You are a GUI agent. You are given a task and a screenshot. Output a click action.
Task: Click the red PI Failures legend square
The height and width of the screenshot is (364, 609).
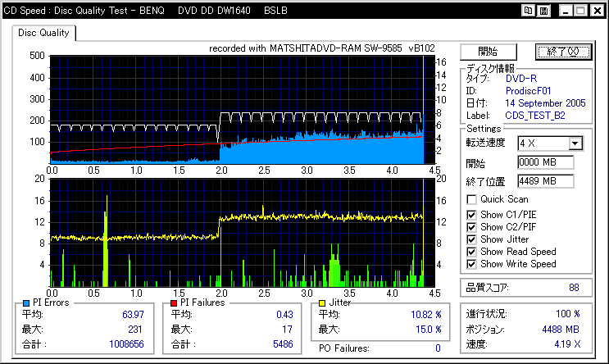point(173,303)
